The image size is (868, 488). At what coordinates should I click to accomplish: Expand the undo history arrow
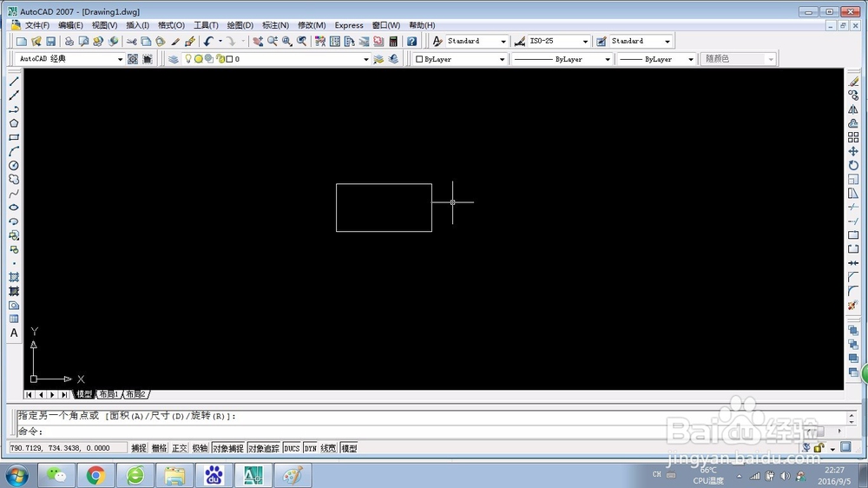[220, 41]
